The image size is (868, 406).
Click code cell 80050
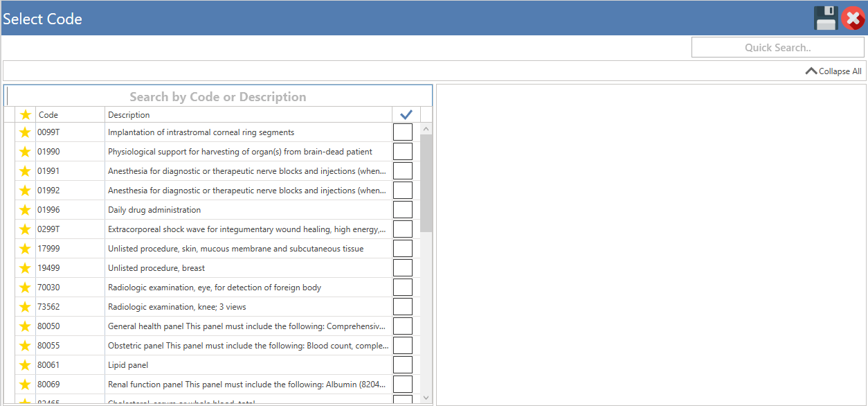[70, 326]
